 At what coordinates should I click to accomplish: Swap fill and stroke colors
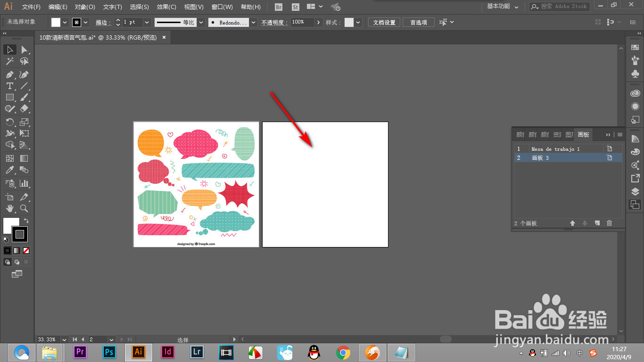[x=26, y=221]
